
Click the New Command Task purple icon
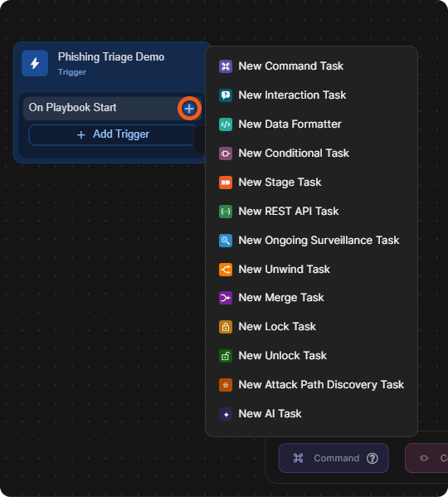pos(226,66)
